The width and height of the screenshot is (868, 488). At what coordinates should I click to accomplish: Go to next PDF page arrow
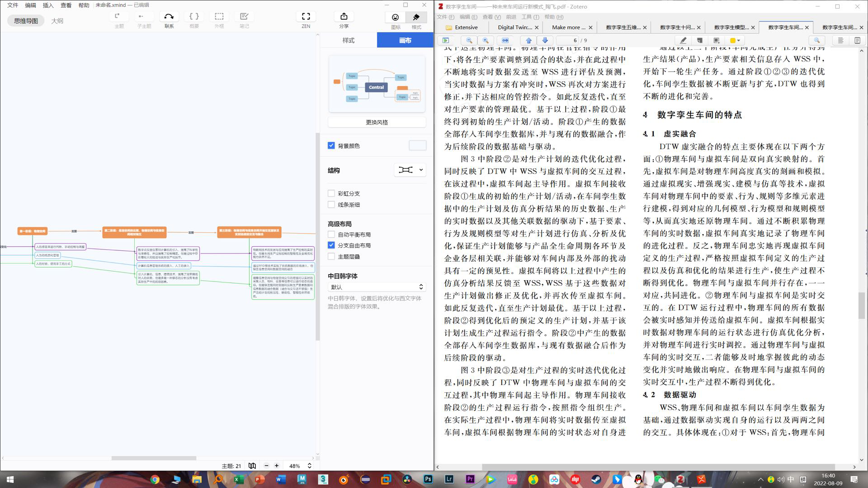tap(545, 40)
